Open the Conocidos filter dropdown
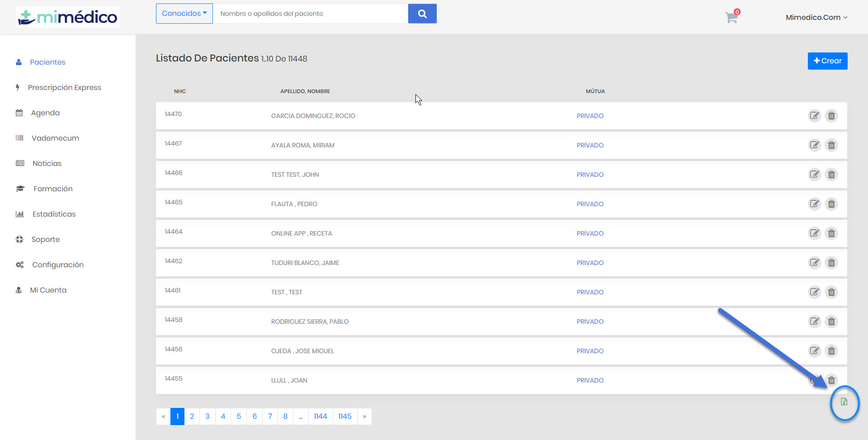Screen dimensions: 868x440 [x=184, y=14]
